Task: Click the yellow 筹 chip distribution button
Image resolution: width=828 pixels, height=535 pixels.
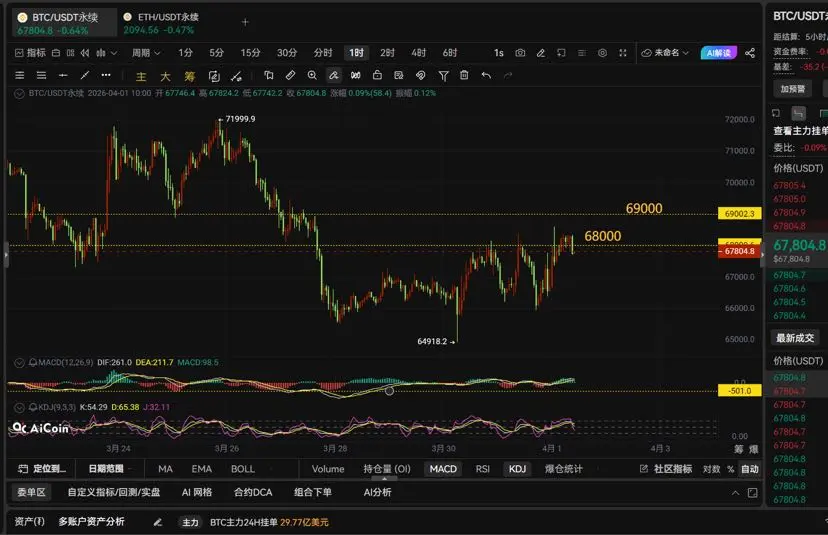Action: tap(190, 77)
